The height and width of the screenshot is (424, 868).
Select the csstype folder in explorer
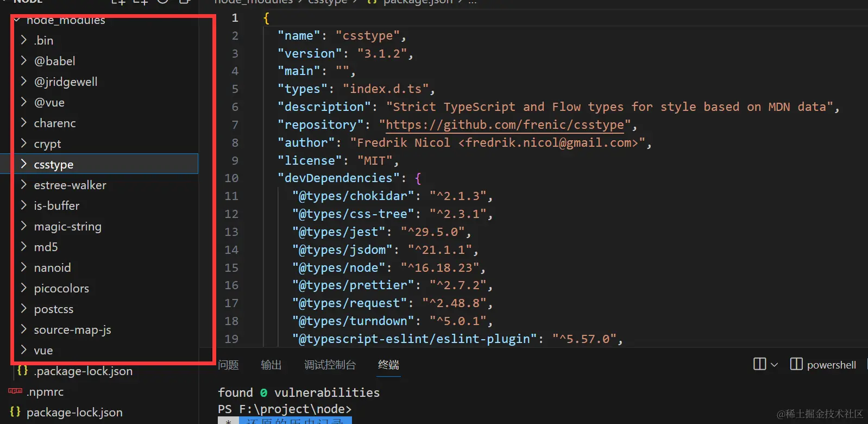[x=54, y=164]
